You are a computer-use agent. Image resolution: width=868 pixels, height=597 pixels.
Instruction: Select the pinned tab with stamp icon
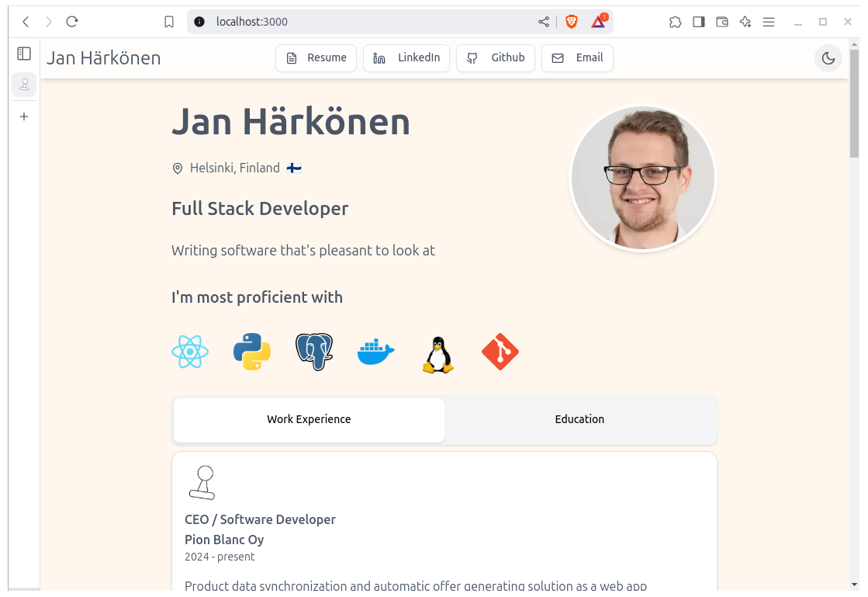(24, 85)
